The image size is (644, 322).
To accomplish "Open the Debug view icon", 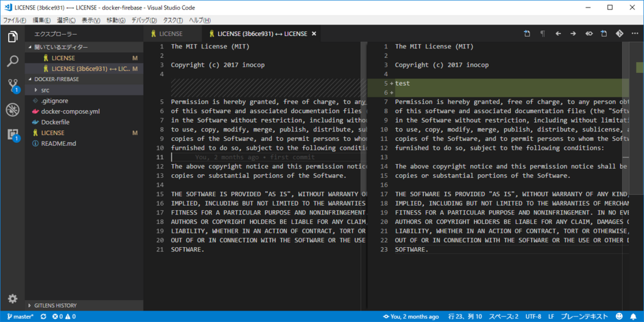I will click(x=13, y=109).
